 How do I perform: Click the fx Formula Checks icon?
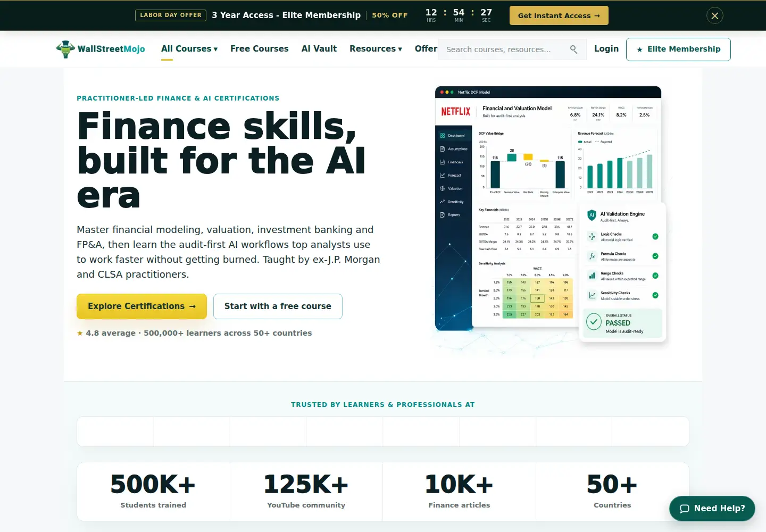(592, 256)
